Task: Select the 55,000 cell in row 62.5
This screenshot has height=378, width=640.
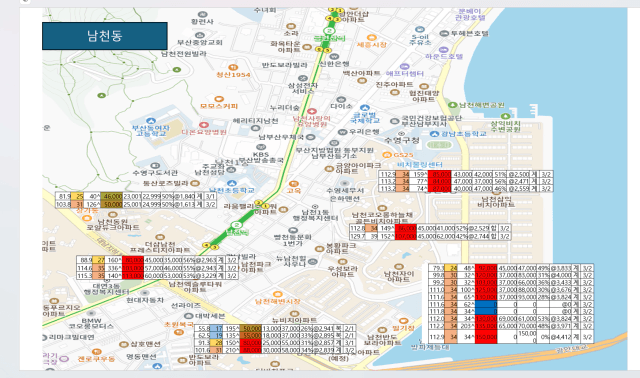Action: (x=250, y=336)
